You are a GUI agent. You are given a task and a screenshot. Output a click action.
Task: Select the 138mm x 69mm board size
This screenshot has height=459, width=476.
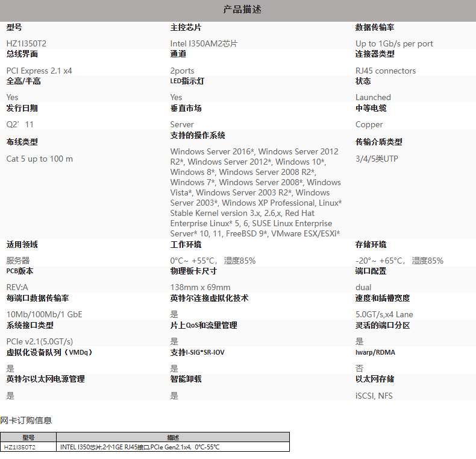click(x=200, y=287)
